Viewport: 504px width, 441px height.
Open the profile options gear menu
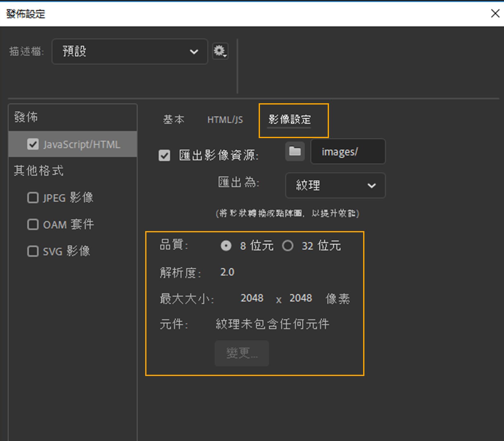[x=220, y=51]
